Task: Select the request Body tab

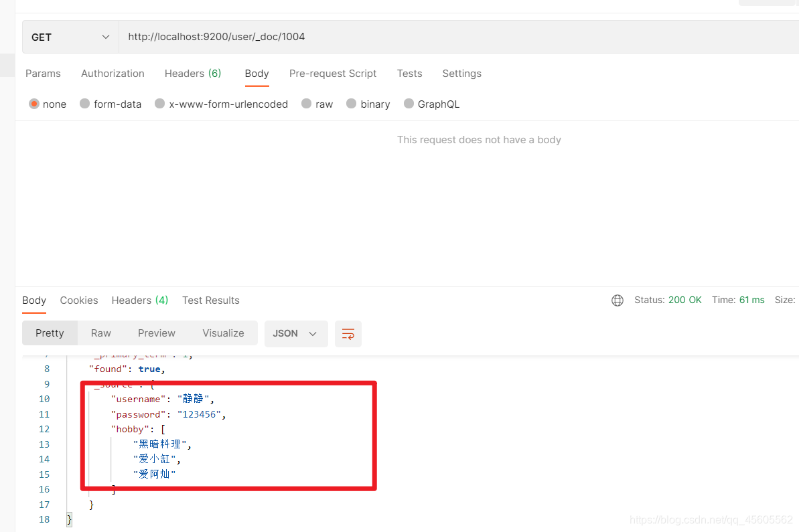Action: point(257,74)
